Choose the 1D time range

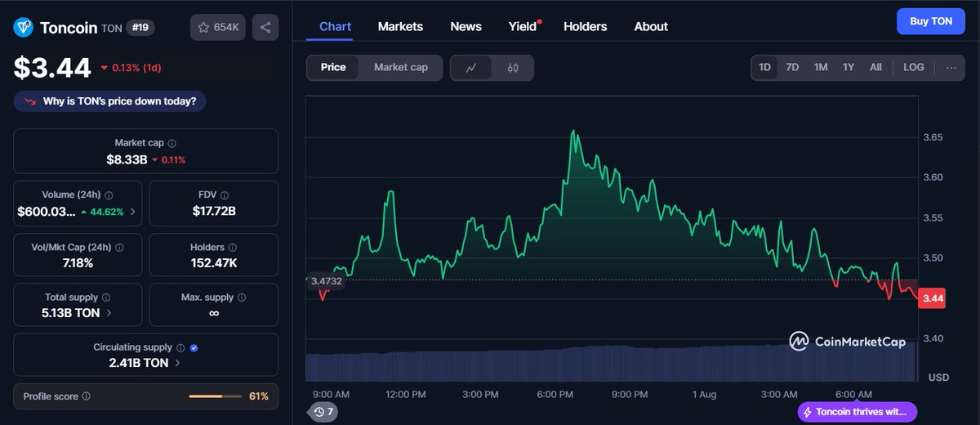point(765,67)
